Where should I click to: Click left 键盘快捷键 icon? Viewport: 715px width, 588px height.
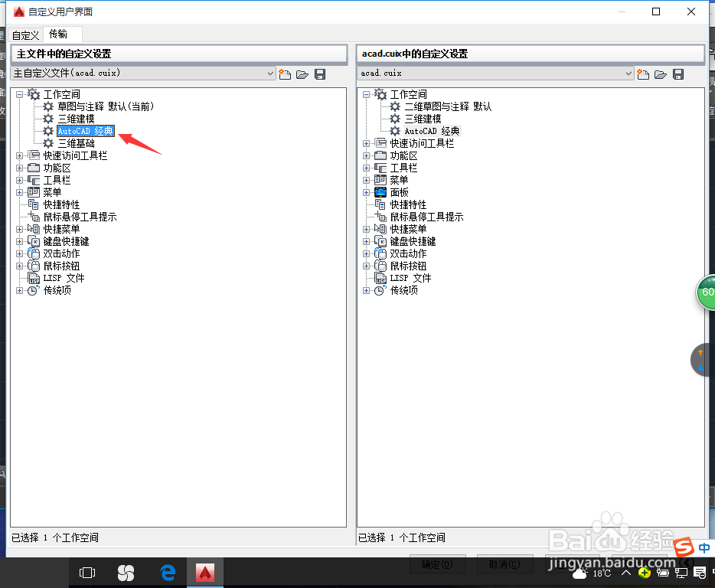(x=34, y=241)
